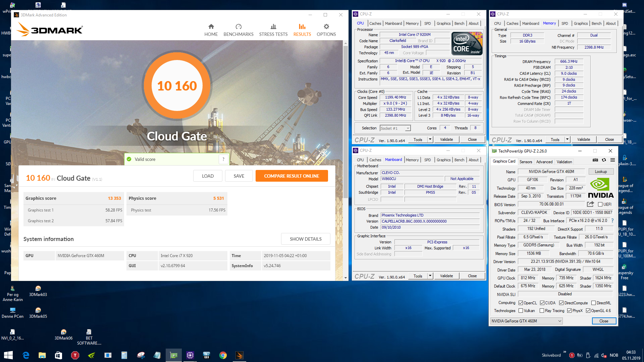This screenshot has width=644, height=362.
Task: Go to STRESS TESTS in 3DMark
Action: pos(273,30)
